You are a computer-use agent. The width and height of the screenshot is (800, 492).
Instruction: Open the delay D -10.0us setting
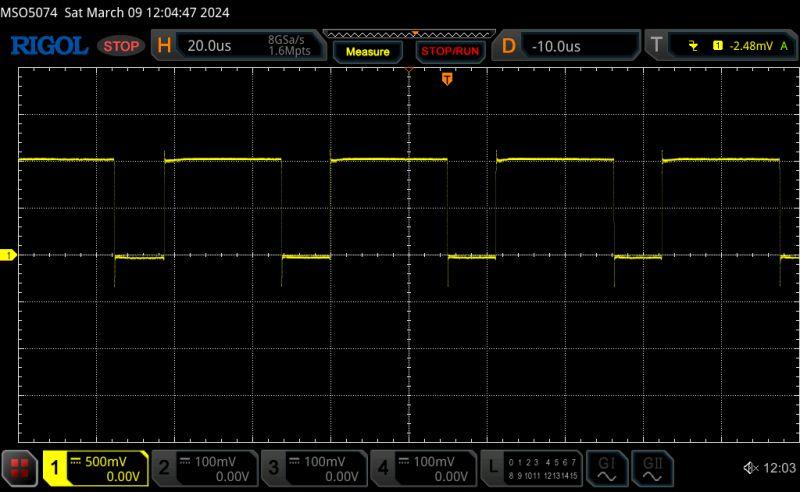(568, 46)
